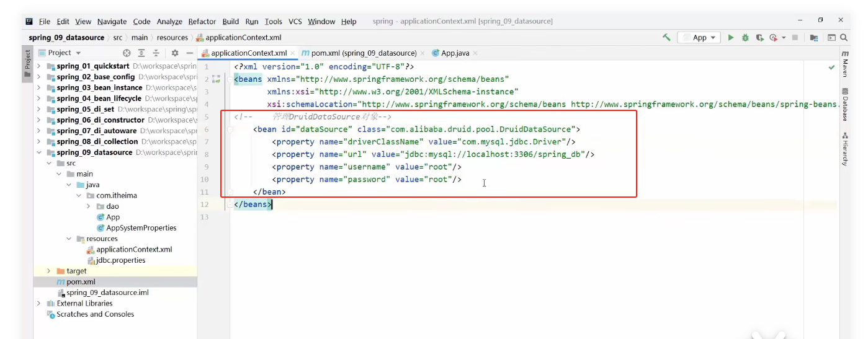Image resolution: width=868 pixels, height=339 pixels.
Task: Click spring_09_datasource in the breadcrumb
Action: (x=67, y=38)
